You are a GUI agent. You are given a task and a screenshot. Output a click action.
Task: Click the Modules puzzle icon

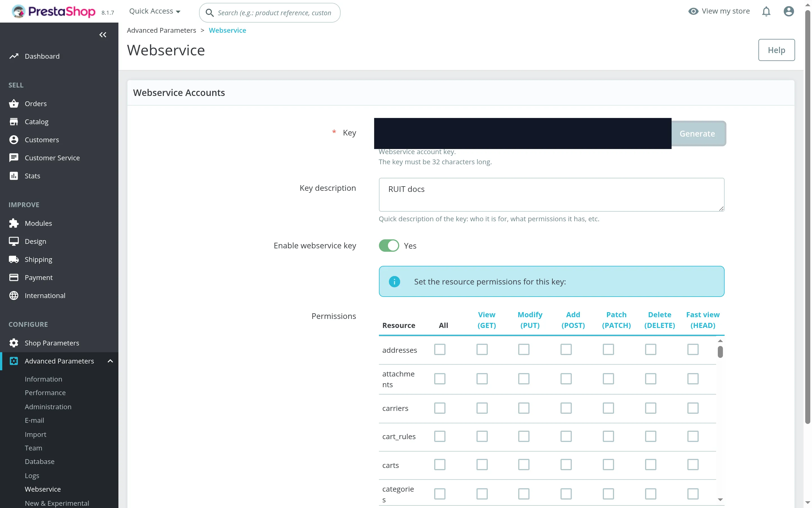(x=14, y=223)
